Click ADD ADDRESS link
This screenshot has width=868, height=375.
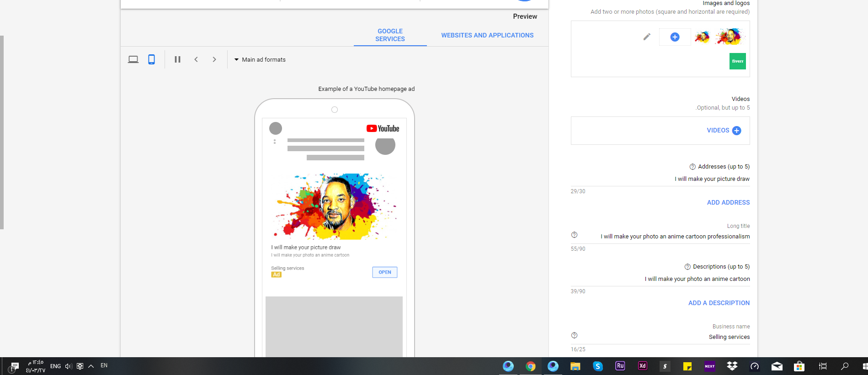point(728,202)
